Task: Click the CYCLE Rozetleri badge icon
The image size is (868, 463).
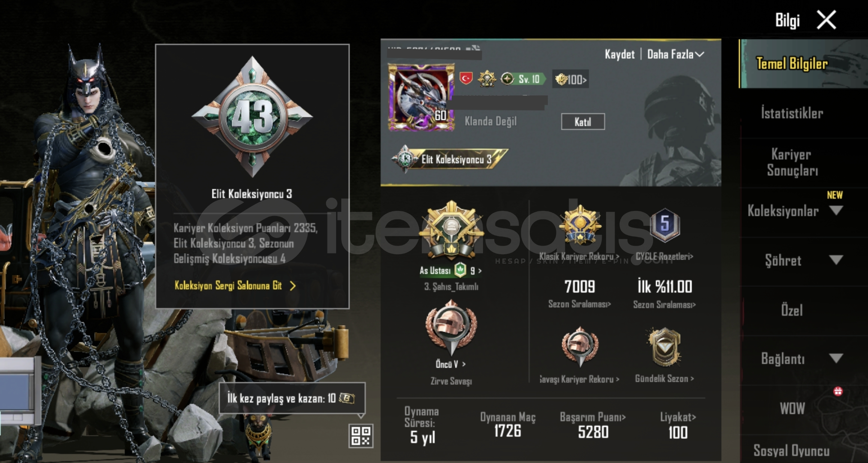Action: (664, 224)
